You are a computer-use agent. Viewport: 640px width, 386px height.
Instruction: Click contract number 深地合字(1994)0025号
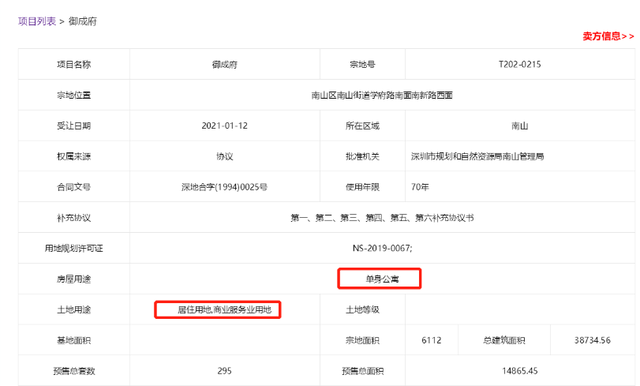click(x=224, y=187)
